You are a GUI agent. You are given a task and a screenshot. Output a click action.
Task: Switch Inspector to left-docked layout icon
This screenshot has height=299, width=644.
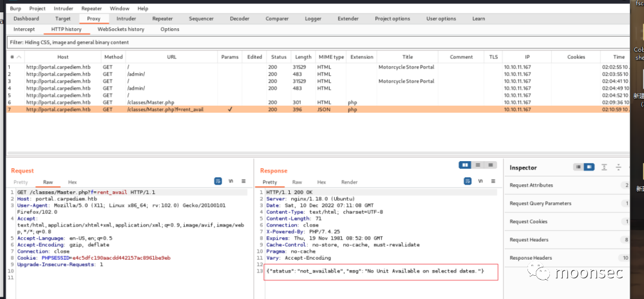[x=578, y=167]
